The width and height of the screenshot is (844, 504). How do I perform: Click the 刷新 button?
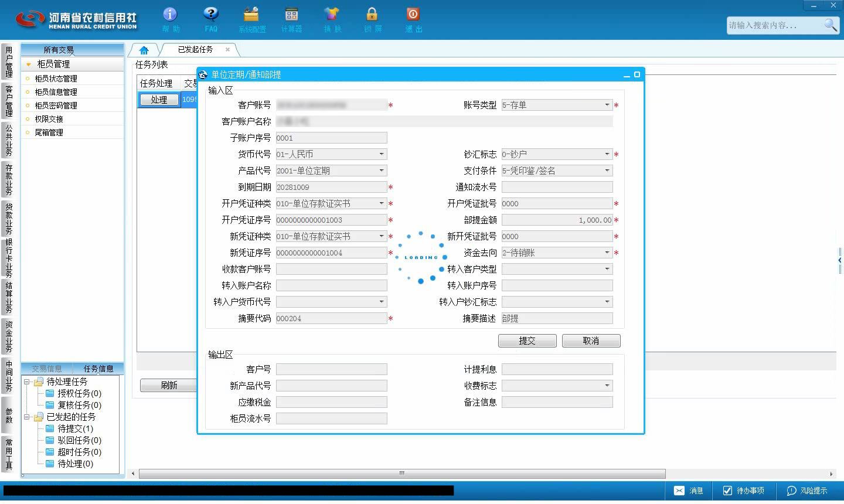point(169,385)
